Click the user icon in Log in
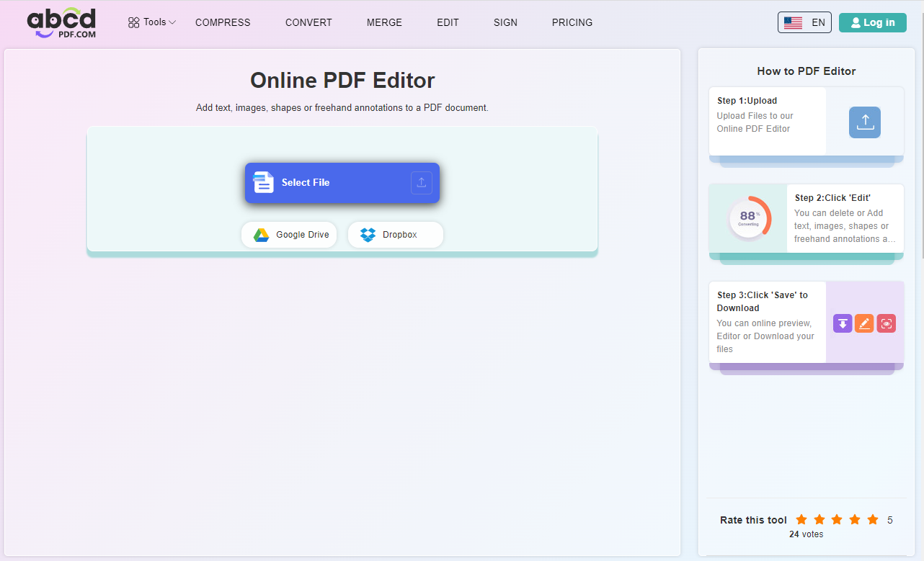924x561 pixels. tap(856, 23)
